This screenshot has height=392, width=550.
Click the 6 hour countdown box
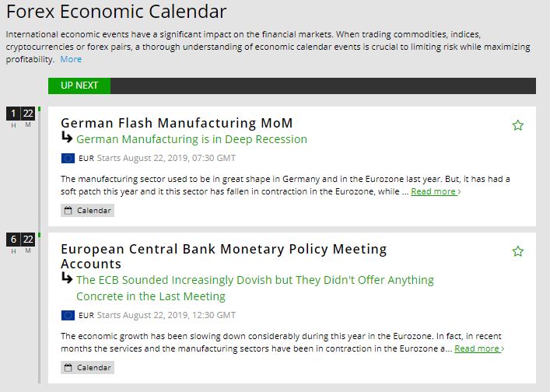13,240
